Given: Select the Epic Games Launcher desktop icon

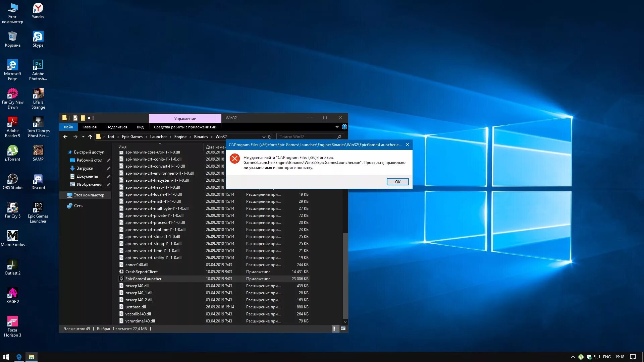Looking at the screenshot, I should [x=38, y=213].
